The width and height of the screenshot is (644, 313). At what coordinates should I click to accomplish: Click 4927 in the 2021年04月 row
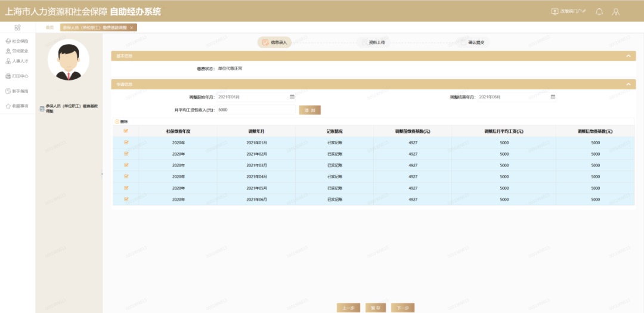point(413,176)
